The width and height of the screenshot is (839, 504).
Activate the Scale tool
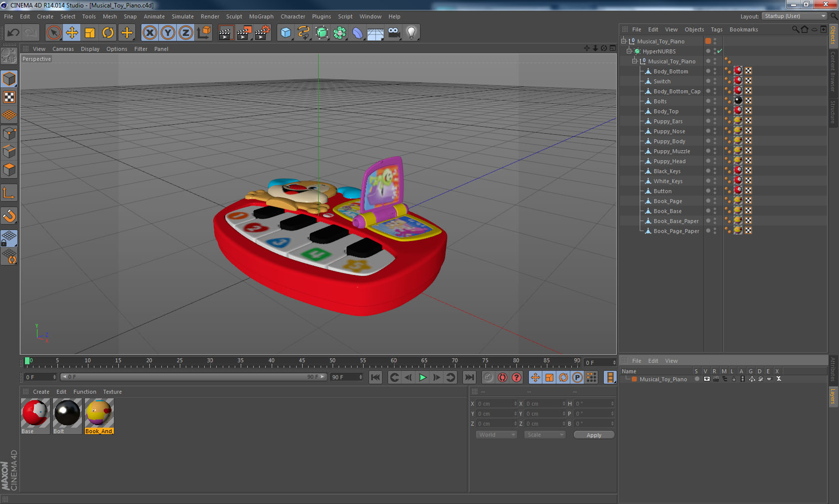(90, 33)
